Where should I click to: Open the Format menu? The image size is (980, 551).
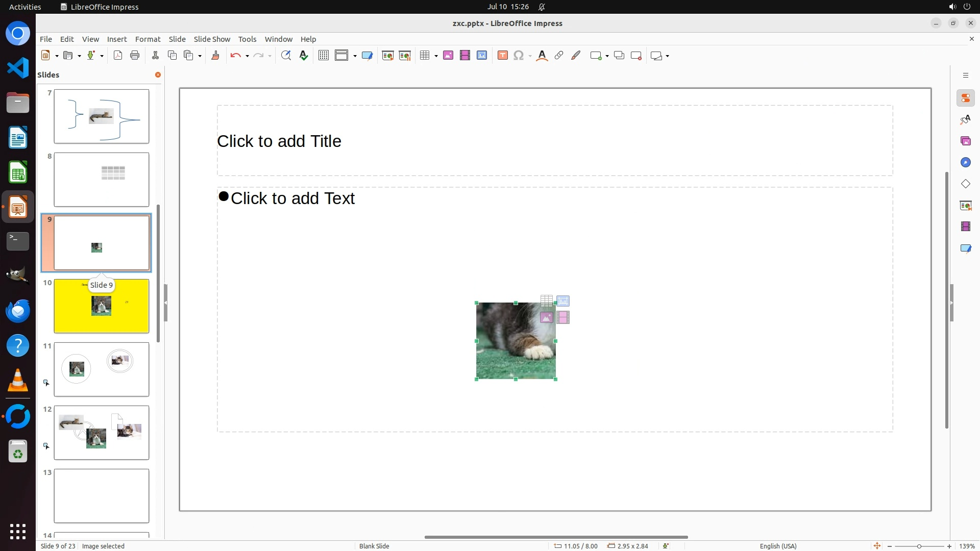coord(148,39)
